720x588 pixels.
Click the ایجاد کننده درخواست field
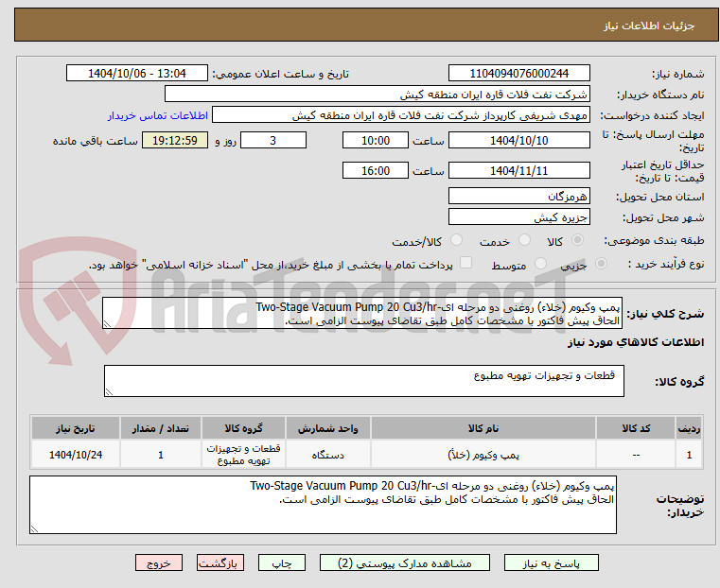pyautogui.click(x=401, y=115)
